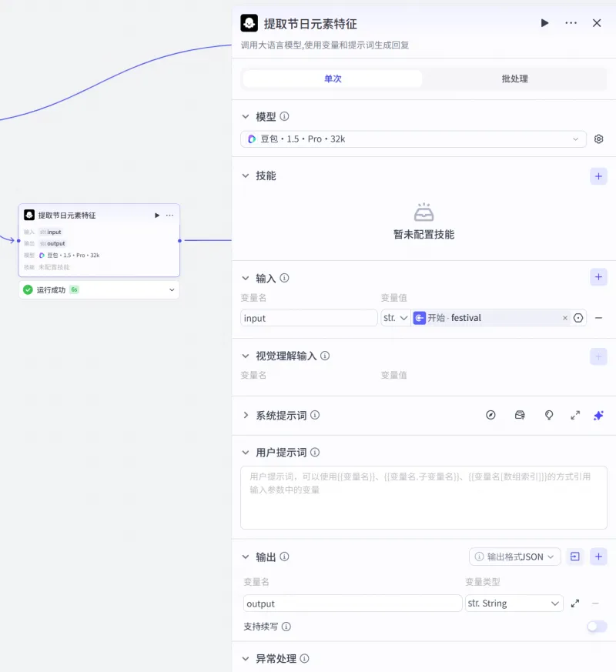The width and height of the screenshot is (616, 672).
Task: Click the AI sparkle optimize prompt icon
Action: click(x=598, y=415)
